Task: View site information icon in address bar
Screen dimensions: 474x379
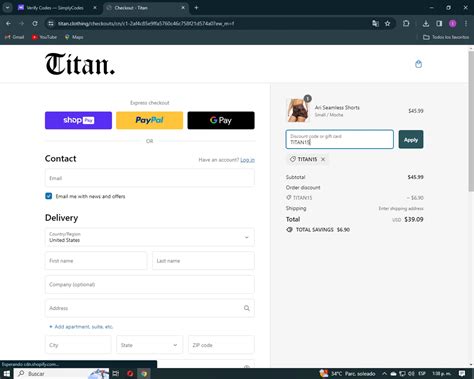Action: pos(51,23)
